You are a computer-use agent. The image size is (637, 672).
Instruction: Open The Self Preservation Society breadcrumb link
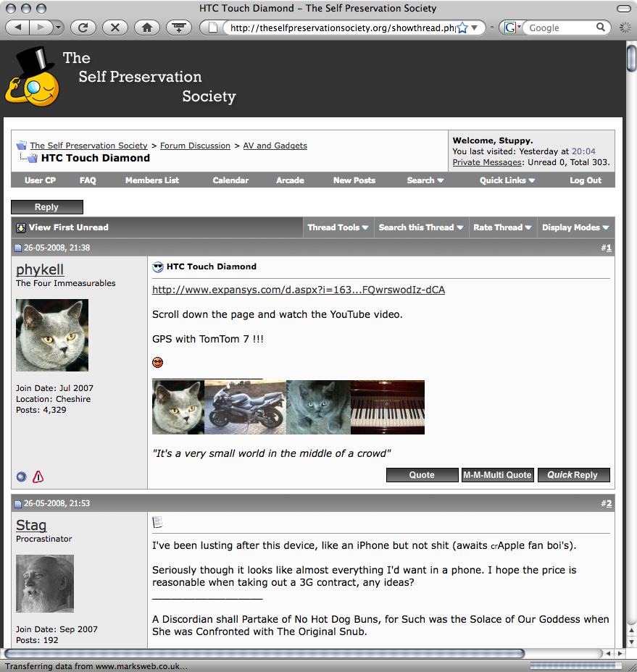pyautogui.click(x=88, y=146)
